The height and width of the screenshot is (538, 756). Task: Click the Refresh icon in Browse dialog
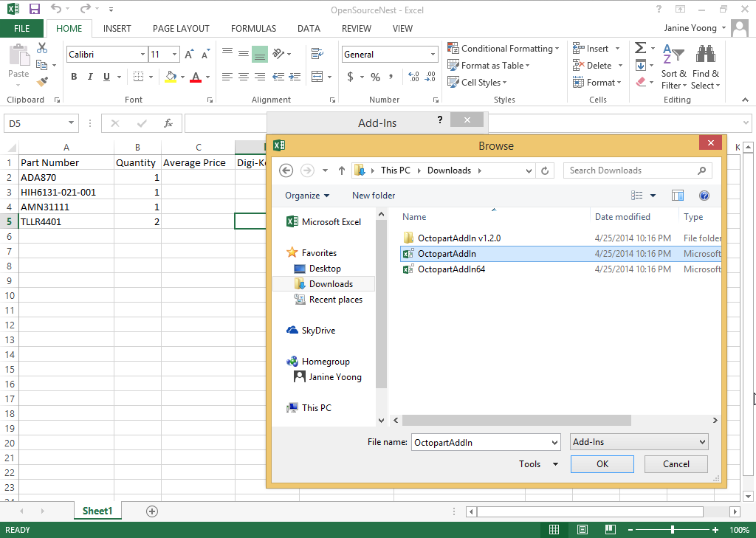(x=545, y=170)
